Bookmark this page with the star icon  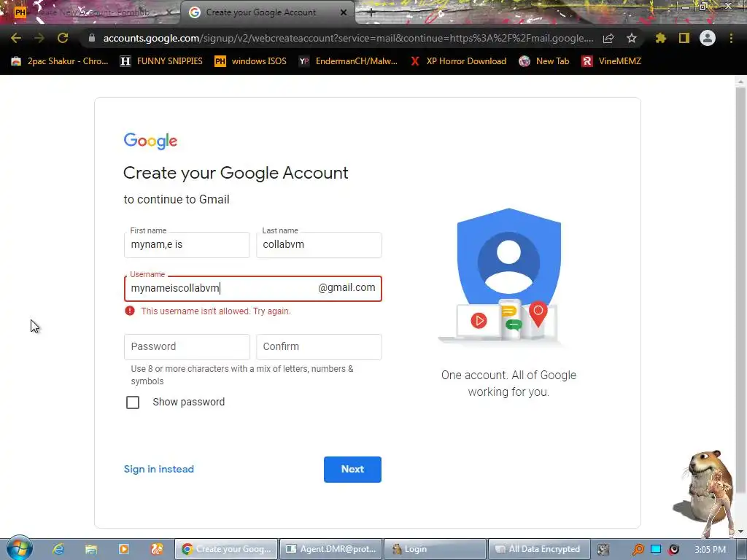[632, 38]
